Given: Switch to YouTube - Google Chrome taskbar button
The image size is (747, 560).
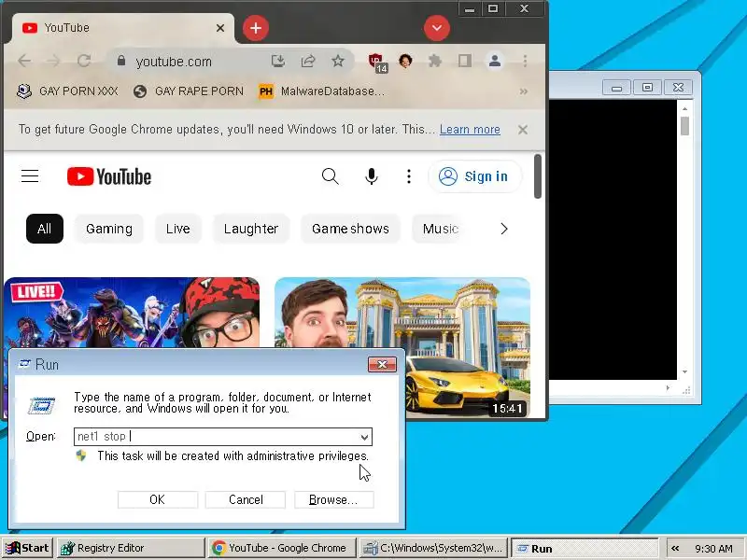Looking at the screenshot, I should pos(281,548).
